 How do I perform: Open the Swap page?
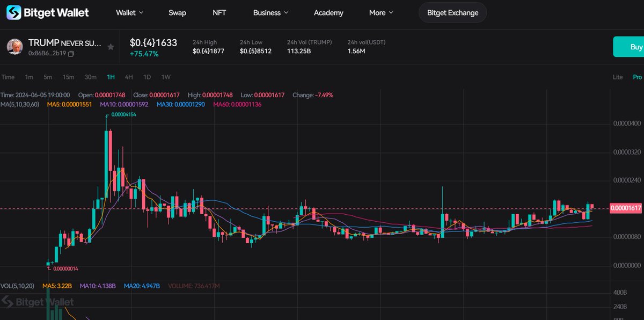(x=177, y=12)
